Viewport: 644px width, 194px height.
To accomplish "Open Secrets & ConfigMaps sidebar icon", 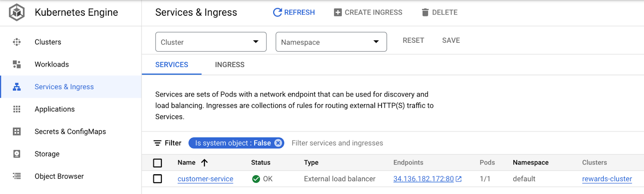I will [17, 131].
